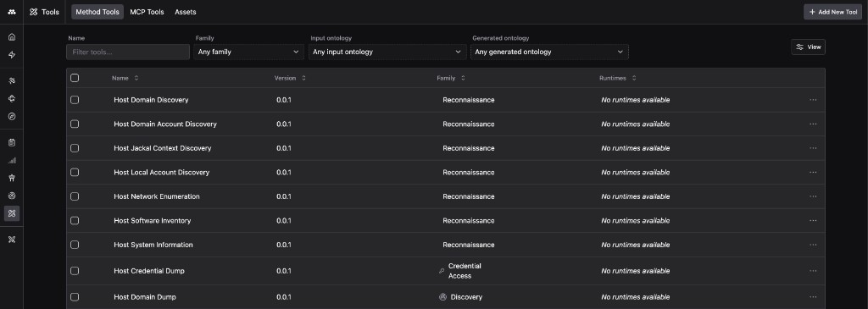Open row menu for Host Local Account Discovery
The image size is (868, 309).
pos(813,173)
